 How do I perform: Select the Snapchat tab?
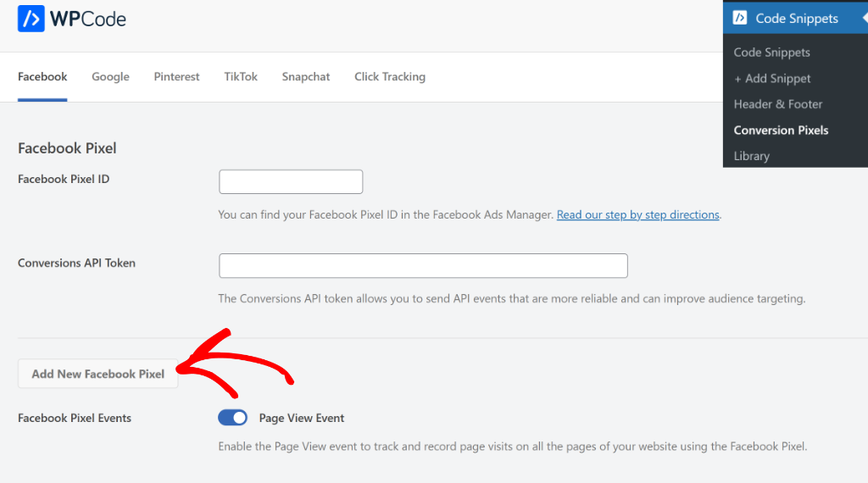click(306, 77)
